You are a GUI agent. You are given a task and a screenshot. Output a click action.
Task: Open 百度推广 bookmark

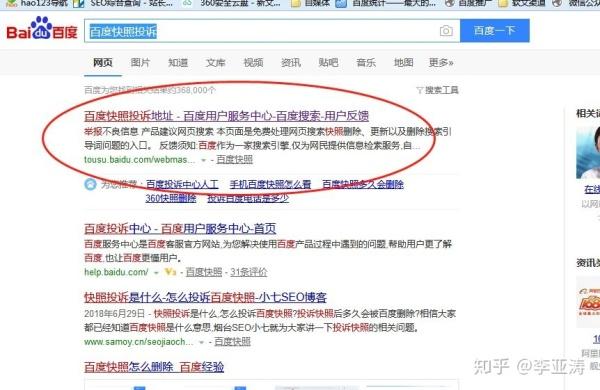tap(470, 3)
